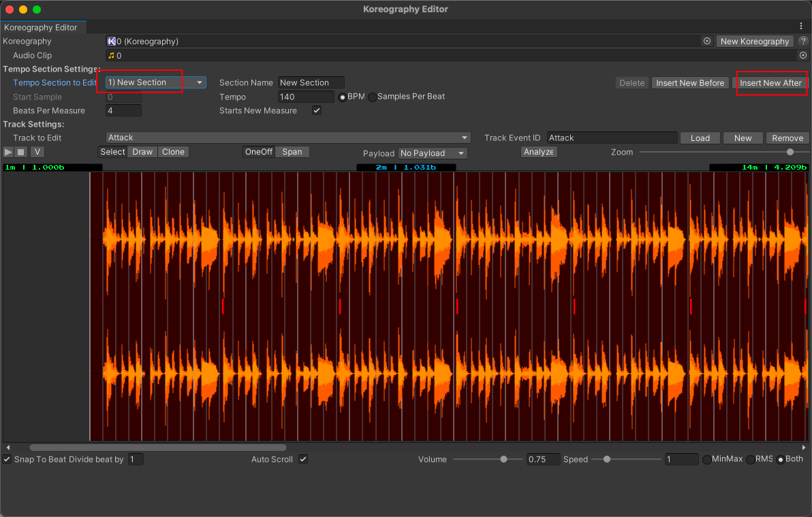The image size is (812, 517).
Task: Click the left scroll arrow below the waveform
Action: tap(7, 447)
